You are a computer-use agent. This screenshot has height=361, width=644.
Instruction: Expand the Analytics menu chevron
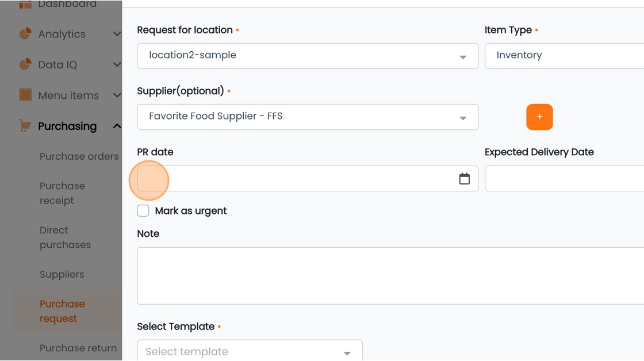click(x=117, y=34)
